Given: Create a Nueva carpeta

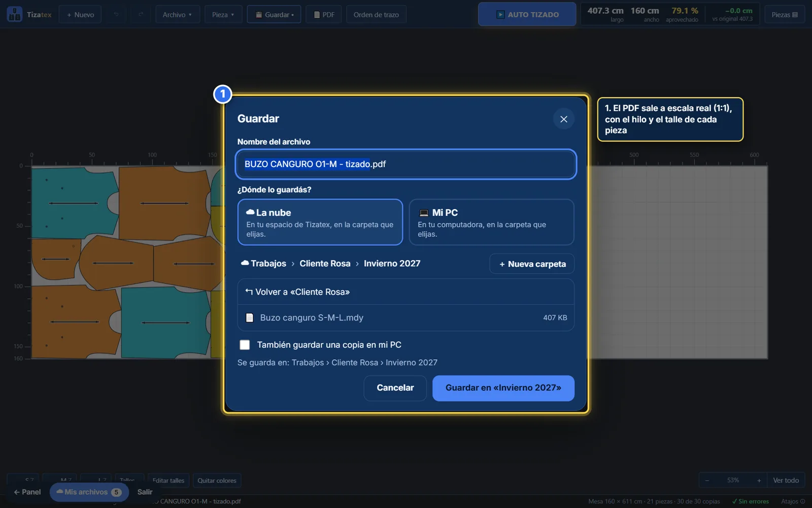Looking at the screenshot, I should coord(532,264).
